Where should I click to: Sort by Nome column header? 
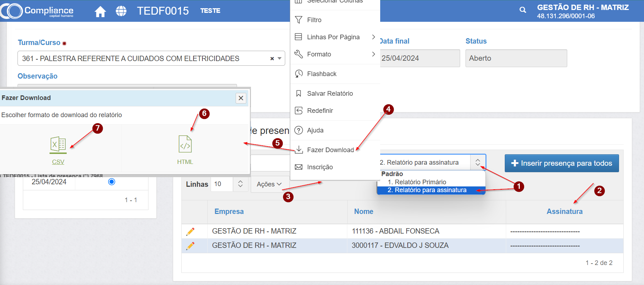coord(364,211)
